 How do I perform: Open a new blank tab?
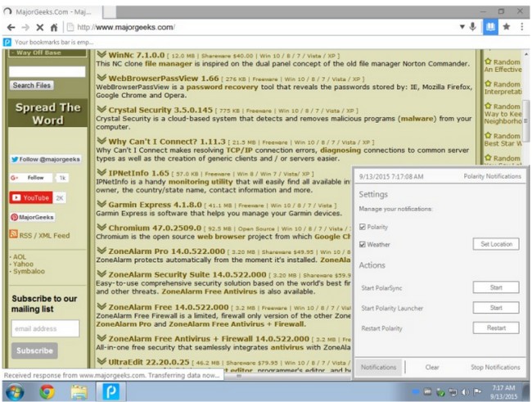pyautogui.click(x=110, y=12)
